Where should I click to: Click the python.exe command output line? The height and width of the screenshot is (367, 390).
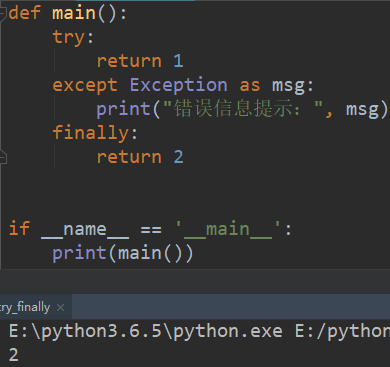(x=199, y=331)
